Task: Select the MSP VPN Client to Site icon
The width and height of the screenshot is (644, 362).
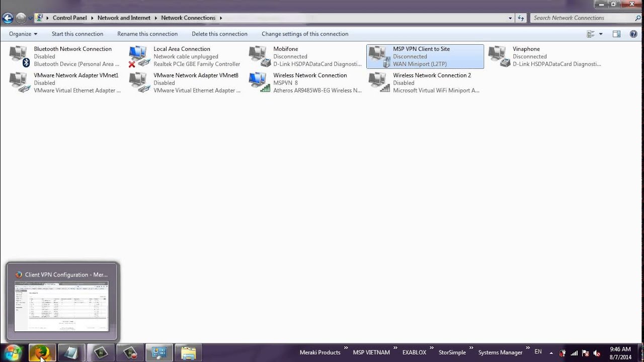Action: pyautogui.click(x=379, y=56)
